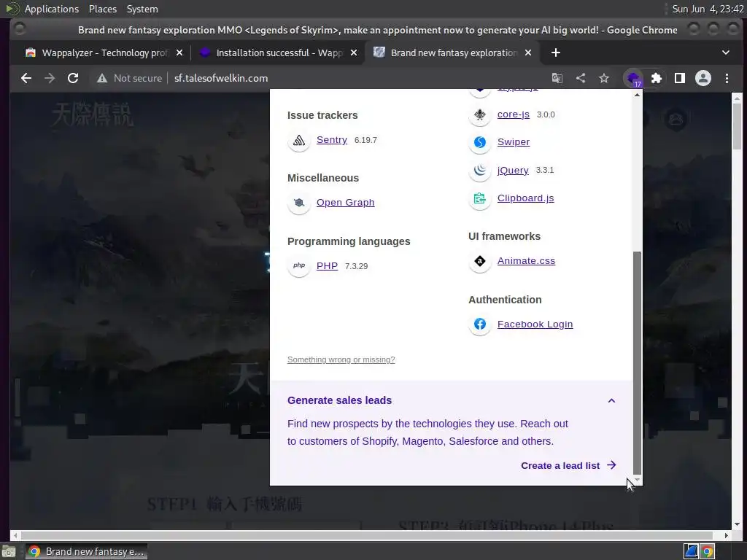Click the page horizontal scrollbar
This screenshot has height=560, width=747.
367,536
